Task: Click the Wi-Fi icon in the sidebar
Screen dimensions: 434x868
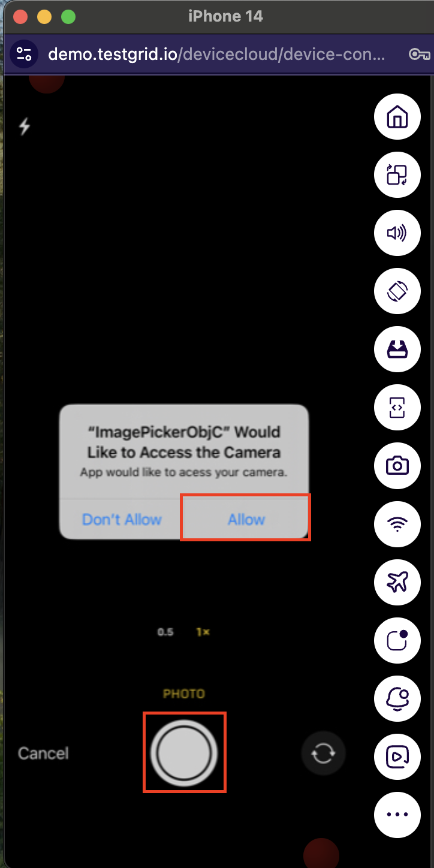Action: 397,525
